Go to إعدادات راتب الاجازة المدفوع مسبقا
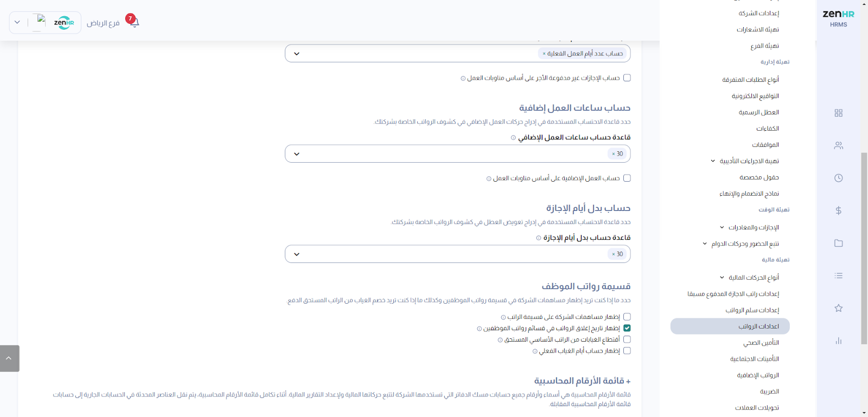 pyautogui.click(x=733, y=294)
